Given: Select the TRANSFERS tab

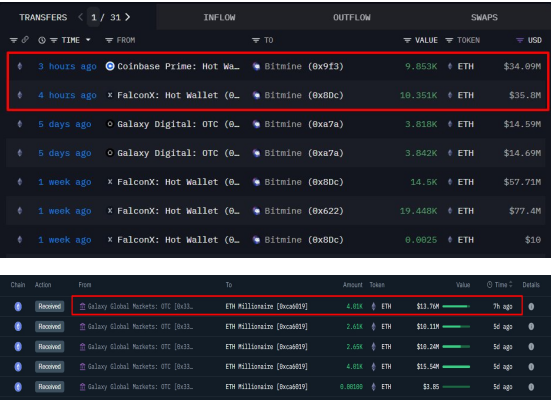Looking at the screenshot, I should click(x=43, y=17).
